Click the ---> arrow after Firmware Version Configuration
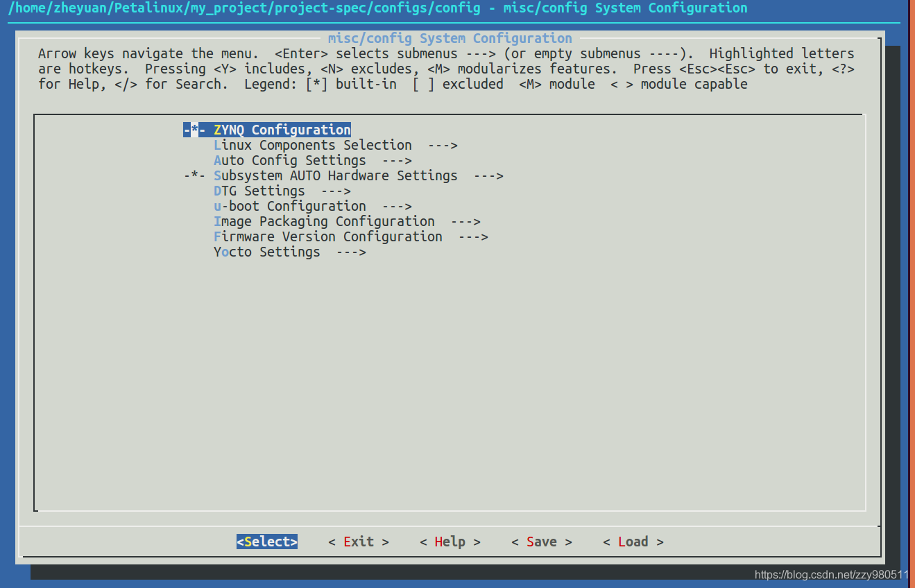 tap(473, 236)
